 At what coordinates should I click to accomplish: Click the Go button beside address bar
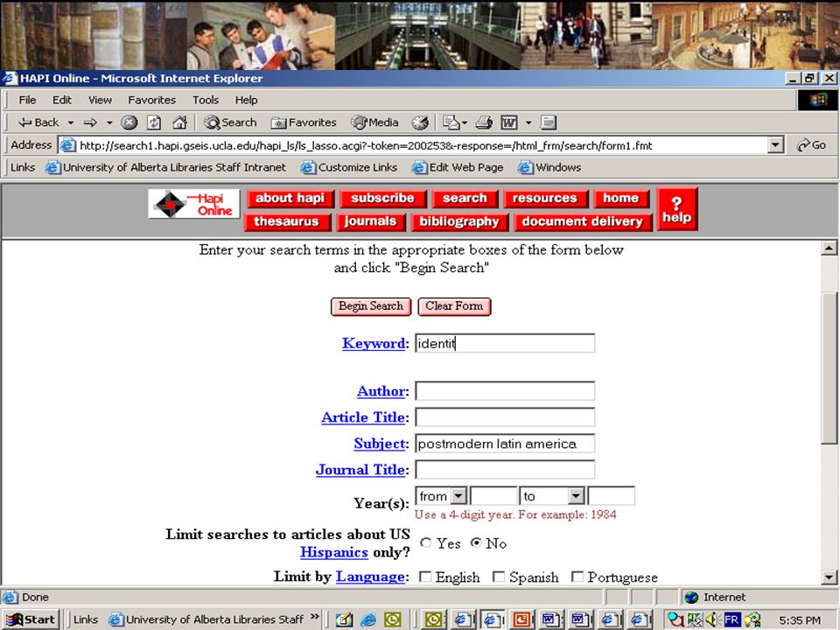pos(812,145)
